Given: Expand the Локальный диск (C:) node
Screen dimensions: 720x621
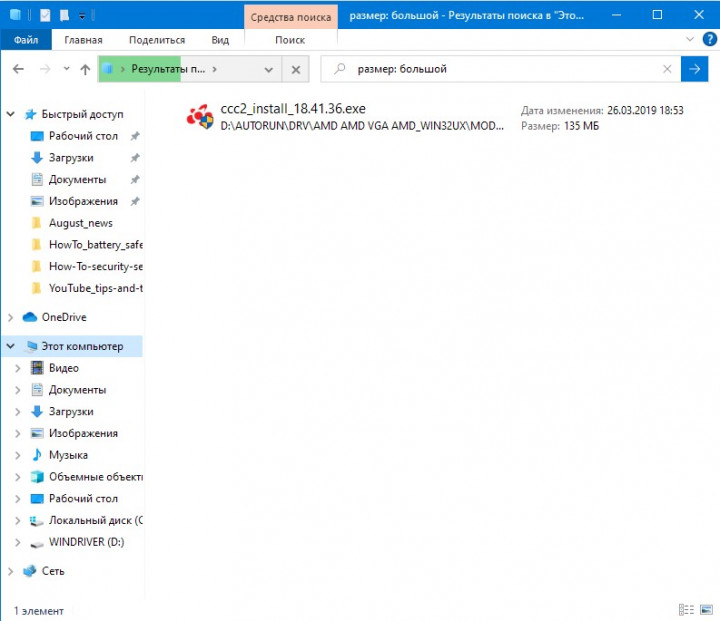Looking at the screenshot, I should (x=18, y=520).
